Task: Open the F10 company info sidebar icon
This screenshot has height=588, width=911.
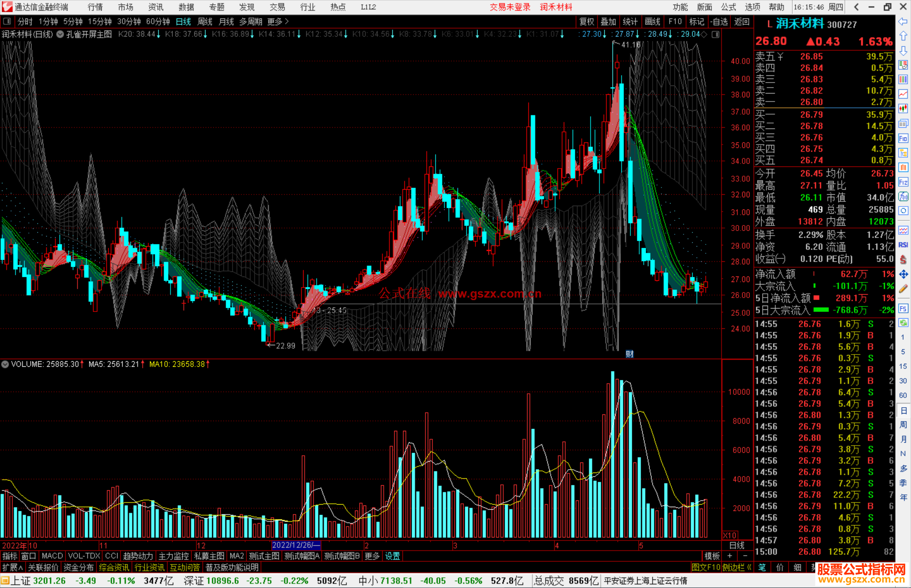Action: click(x=903, y=138)
